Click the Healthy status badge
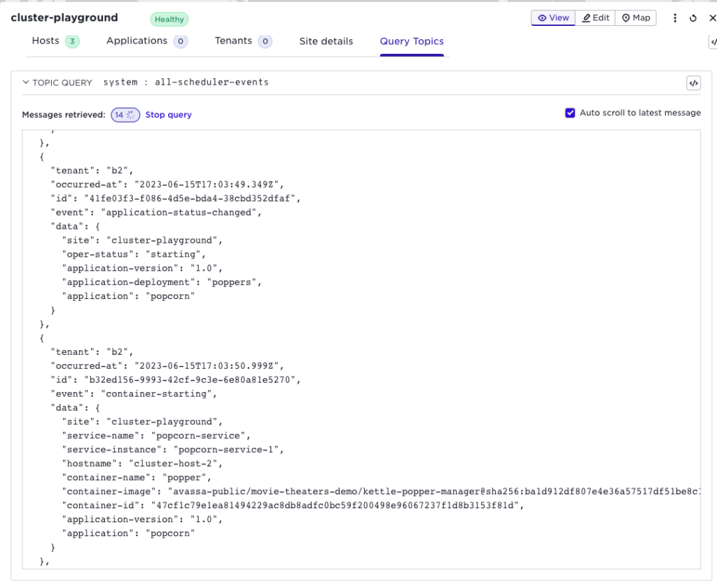 click(x=169, y=20)
